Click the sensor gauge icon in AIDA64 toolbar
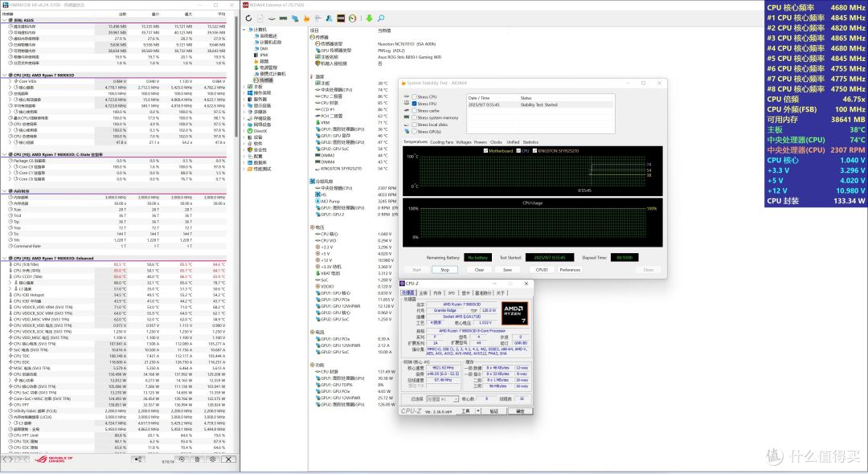Screen dimensions: 868x474 (x=353, y=18)
